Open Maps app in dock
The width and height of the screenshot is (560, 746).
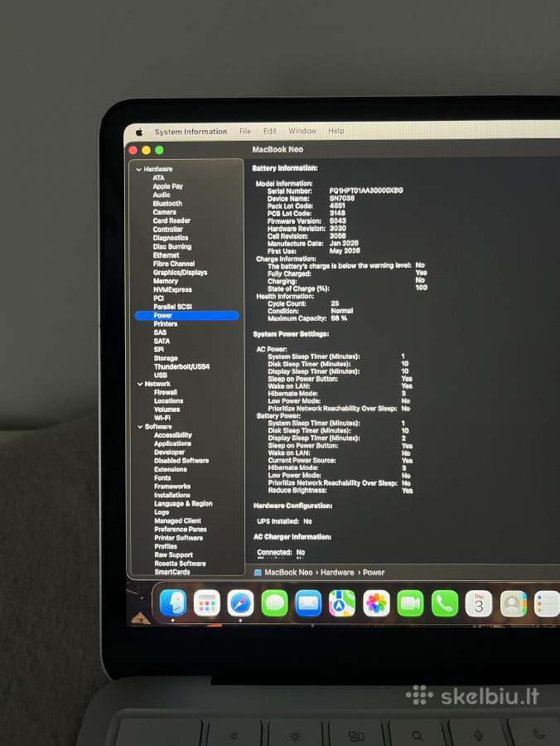click(342, 603)
